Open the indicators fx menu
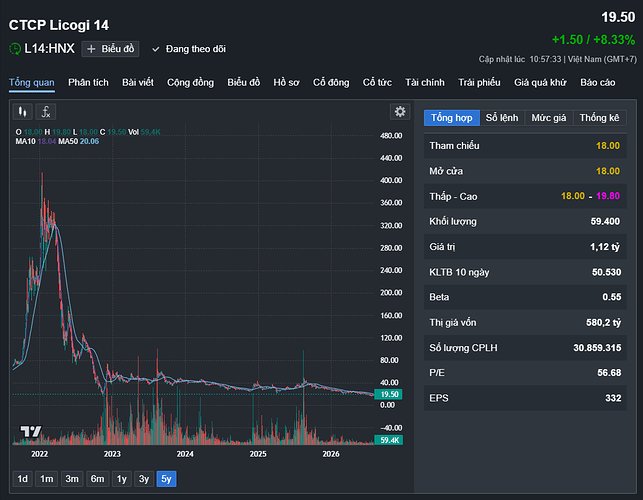 [46, 112]
